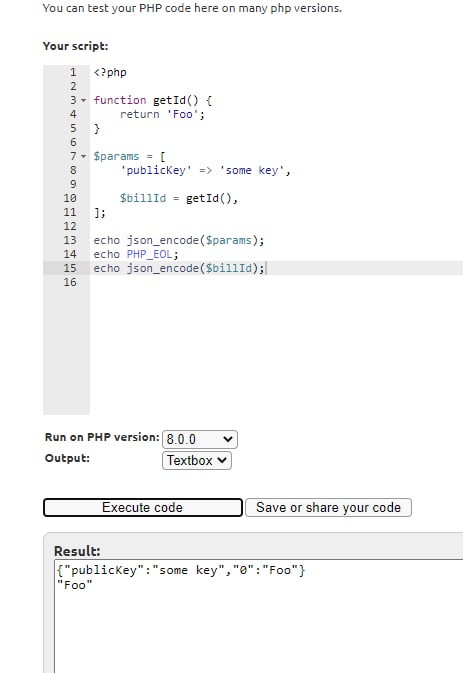463x673 pixels.
Task: Click line number 16 in gutter
Action: pyautogui.click(x=70, y=282)
